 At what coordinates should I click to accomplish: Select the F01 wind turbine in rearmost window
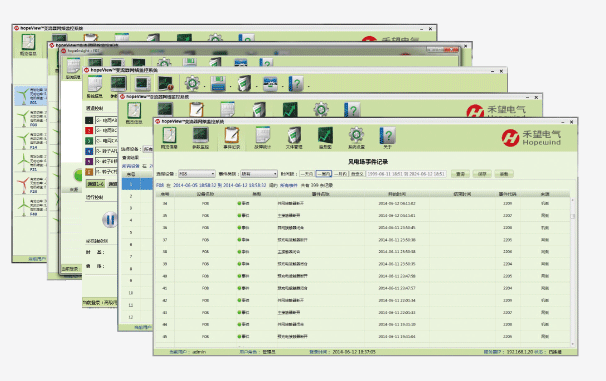(x=31, y=95)
